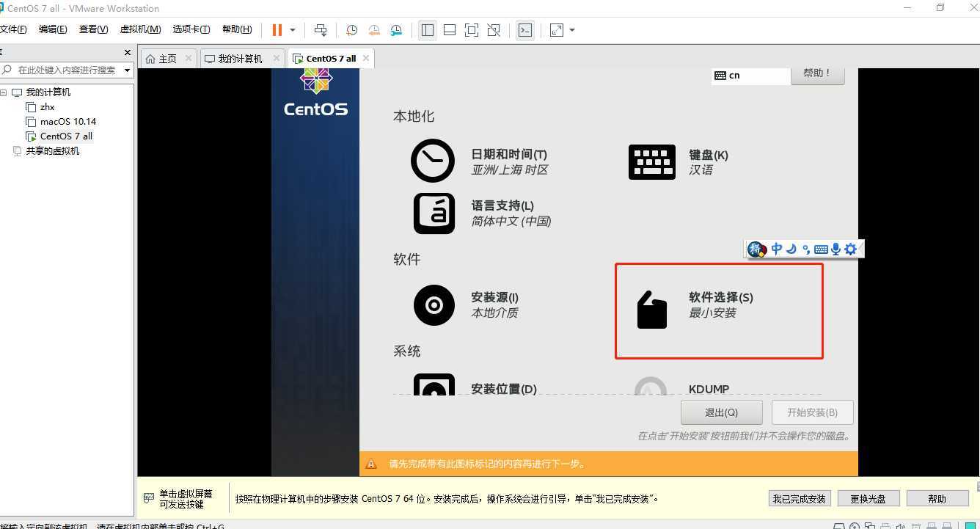980x529 pixels.
Task: Open 日期和时间 via the clock icon
Action: point(433,161)
